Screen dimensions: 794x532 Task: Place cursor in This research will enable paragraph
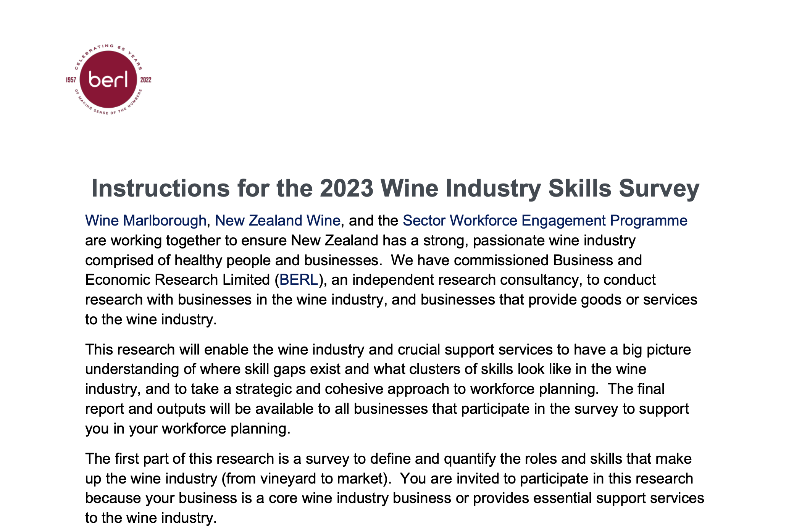[388, 389]
